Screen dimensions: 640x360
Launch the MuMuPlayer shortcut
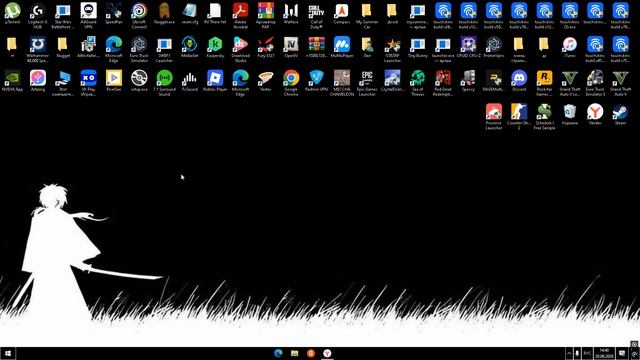pyautogui.click(x=342, y=48)
